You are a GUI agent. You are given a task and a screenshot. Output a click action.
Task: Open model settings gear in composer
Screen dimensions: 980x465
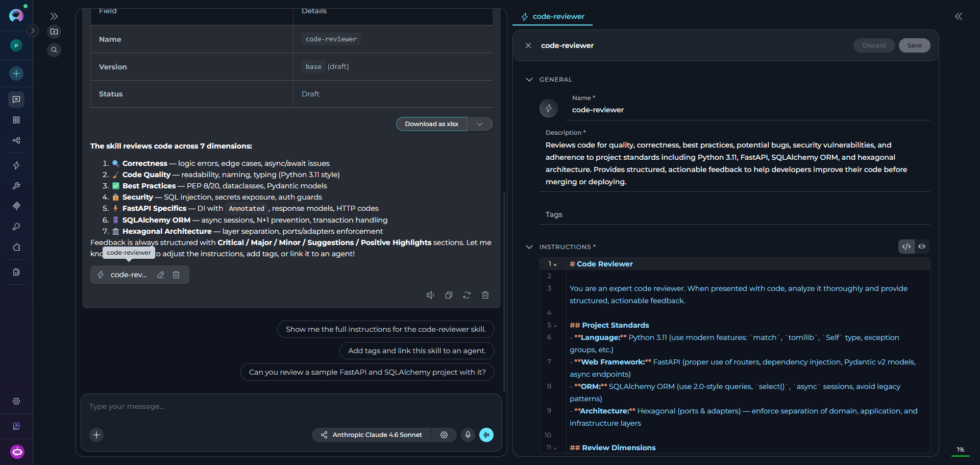444,435
